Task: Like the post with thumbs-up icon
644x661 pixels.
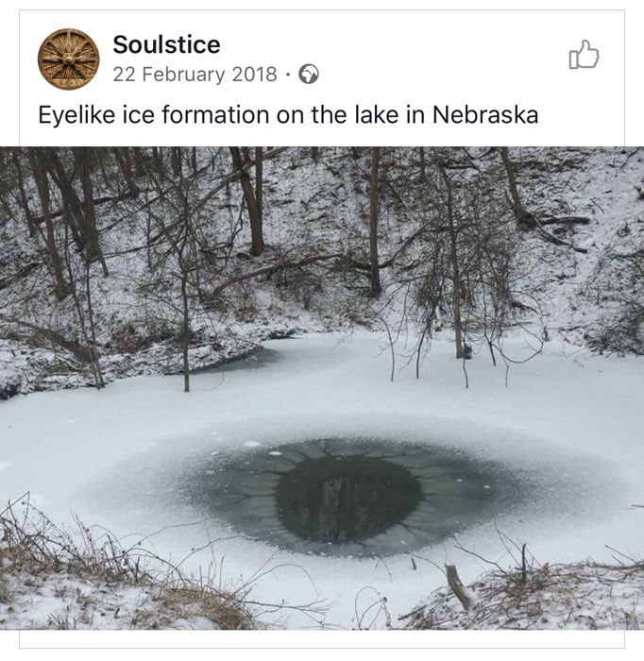Action: (584, 55)
